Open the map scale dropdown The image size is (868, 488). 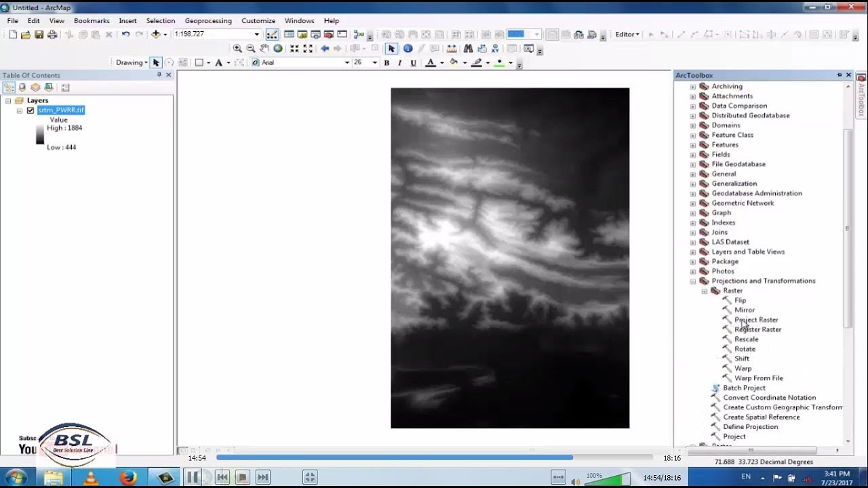[256, 35]
